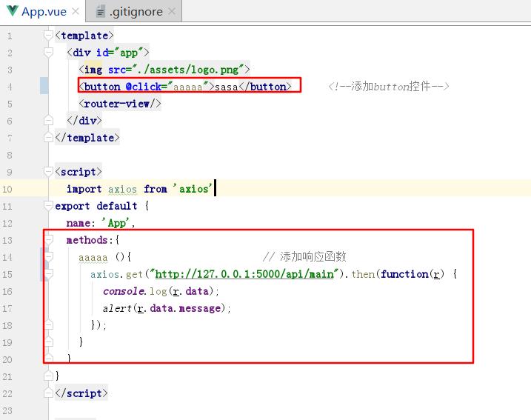
Task: Collapse the methods block at line 13
Action: click(x=49, y=240)
